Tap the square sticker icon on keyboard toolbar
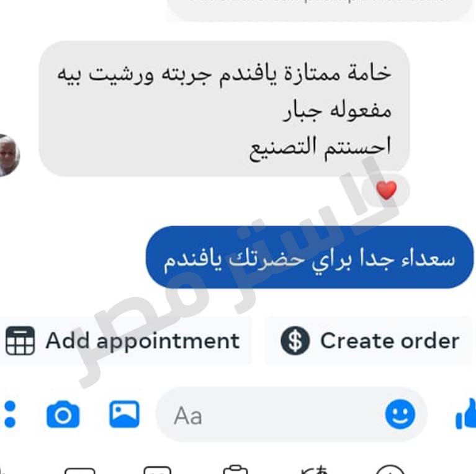Screen dimensions: 476x474 pyautogui.click(x=157, y=470)
